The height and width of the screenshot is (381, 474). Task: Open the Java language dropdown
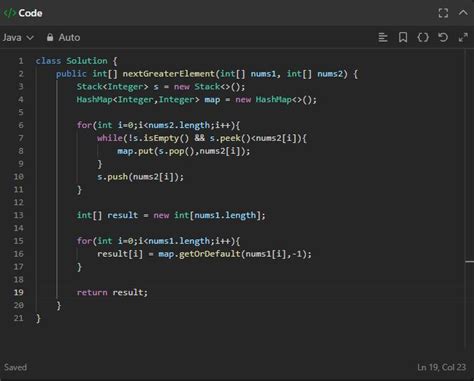tap(18, 37)
